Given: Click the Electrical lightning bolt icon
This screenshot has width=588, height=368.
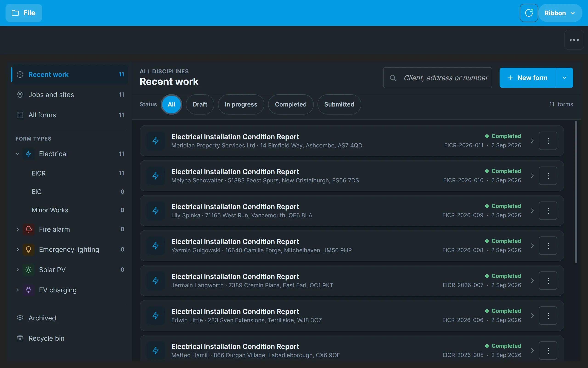Looking at the screenshot, I should [x=28, y=154].
